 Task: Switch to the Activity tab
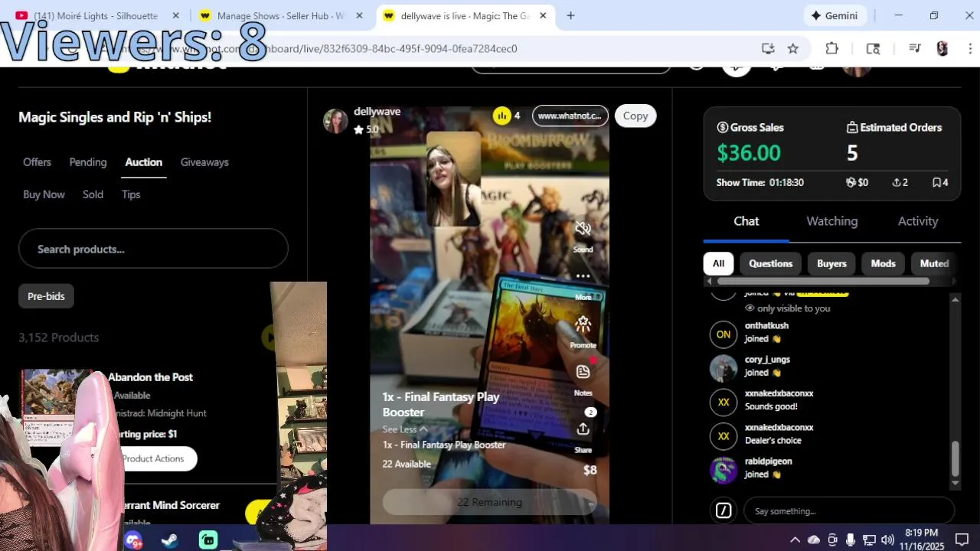coord(918,221)
